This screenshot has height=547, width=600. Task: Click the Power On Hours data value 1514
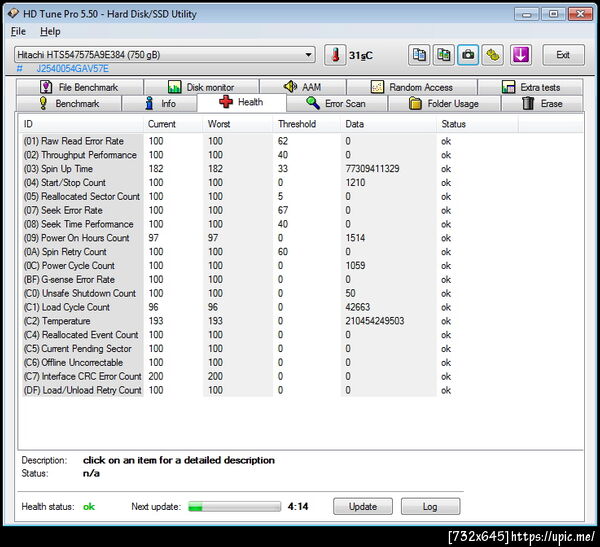pos(355,238)
